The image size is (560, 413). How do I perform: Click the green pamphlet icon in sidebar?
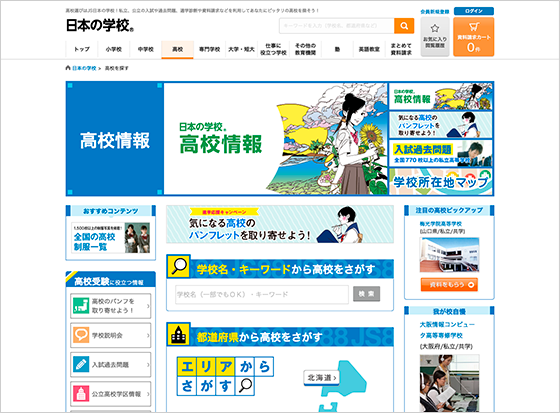coord(81,306)
